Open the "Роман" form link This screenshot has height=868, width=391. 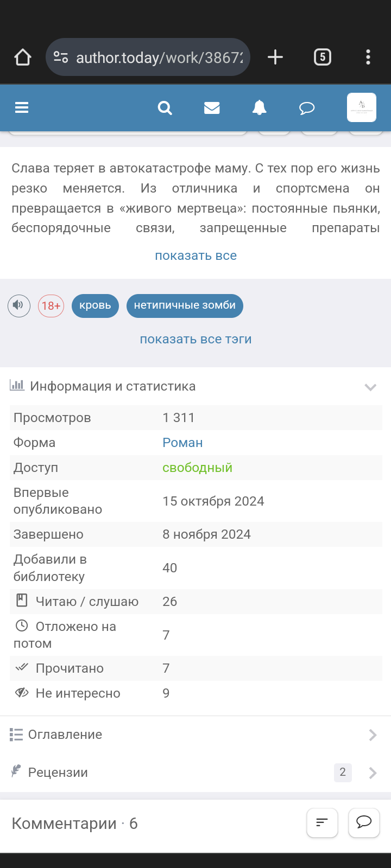pyautogui.click(x=182, y=443)
